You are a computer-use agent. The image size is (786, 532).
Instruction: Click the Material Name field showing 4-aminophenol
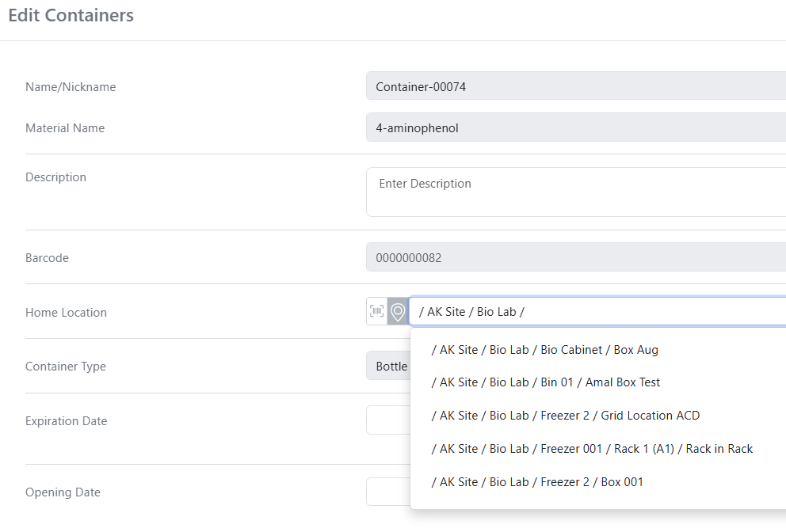coord(575,127)
